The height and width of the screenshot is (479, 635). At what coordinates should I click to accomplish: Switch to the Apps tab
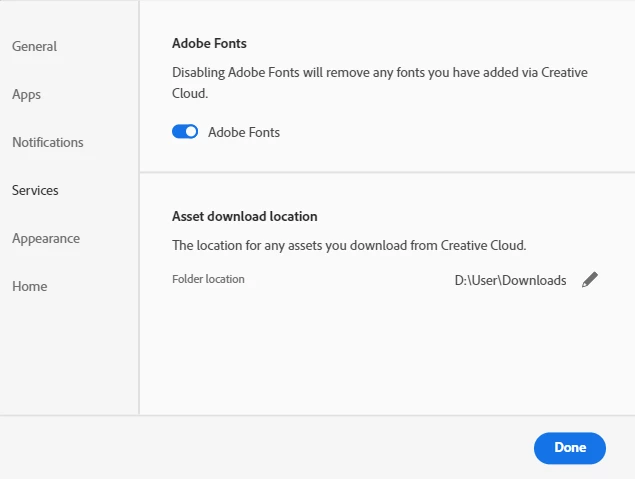point(26,94)
